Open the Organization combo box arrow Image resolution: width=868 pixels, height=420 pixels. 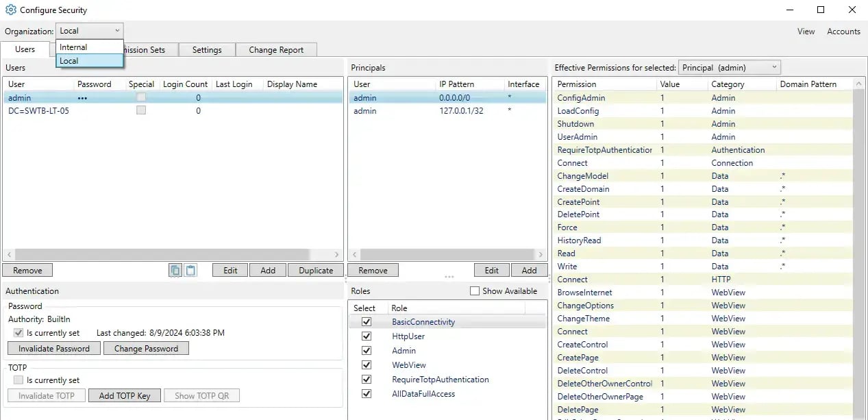tap(116, 30)
